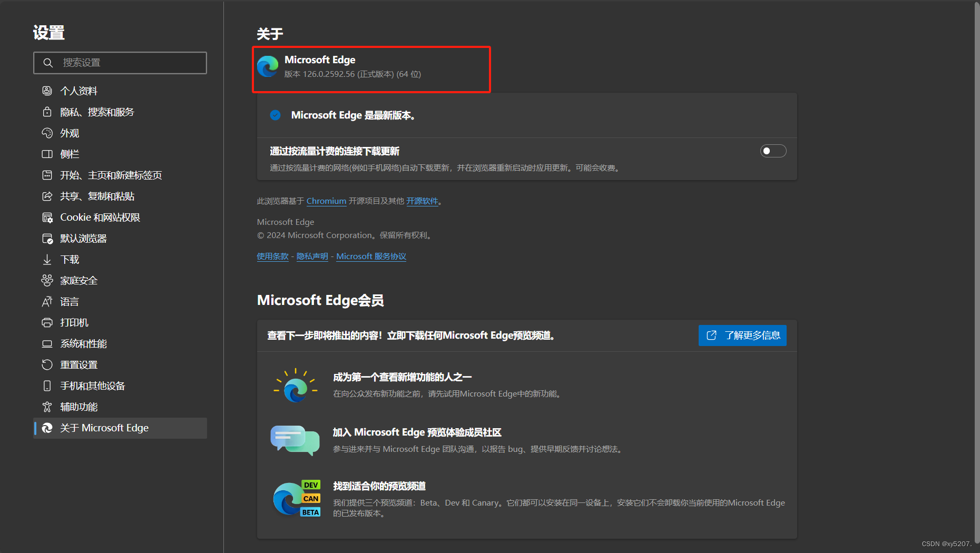Open 下载 settings page
The height and width of the screenshot is (553, 980).
120,259
